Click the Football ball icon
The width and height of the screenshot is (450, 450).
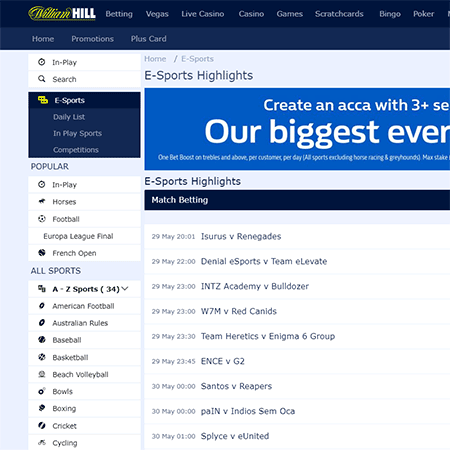pos(42,219)
